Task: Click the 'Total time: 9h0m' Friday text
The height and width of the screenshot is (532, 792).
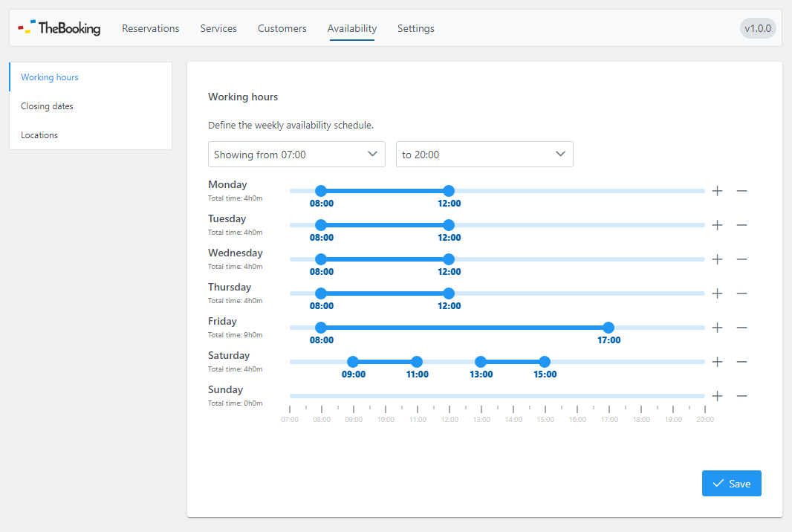Action: (x=236, y=335)
